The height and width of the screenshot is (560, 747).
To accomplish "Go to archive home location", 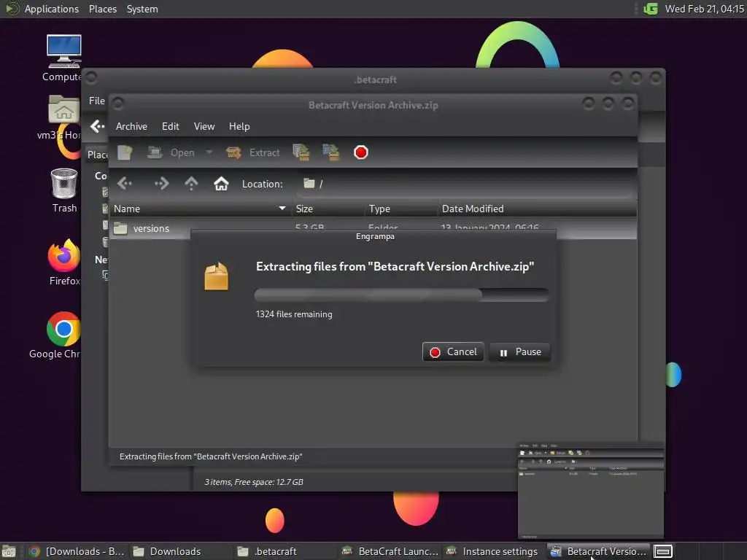I will pyautogui.click(x=221, y=183).
